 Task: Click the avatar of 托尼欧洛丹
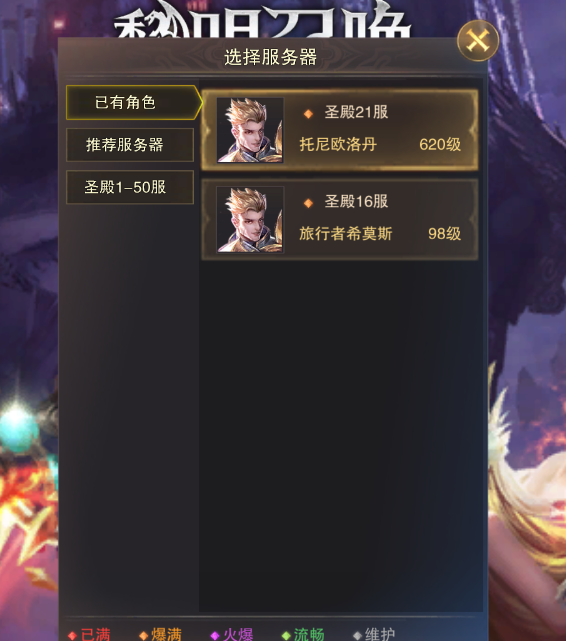point(250,130)
